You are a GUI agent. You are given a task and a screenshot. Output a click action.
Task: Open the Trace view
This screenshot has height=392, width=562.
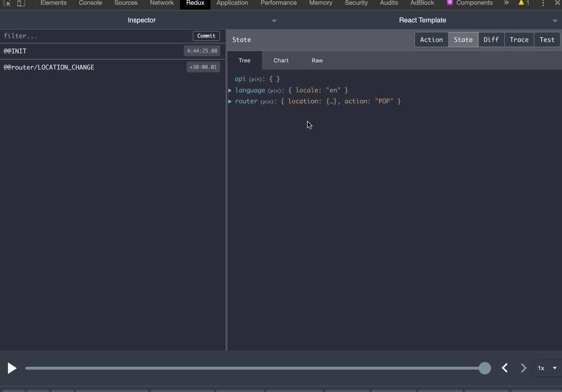[519, 40]
